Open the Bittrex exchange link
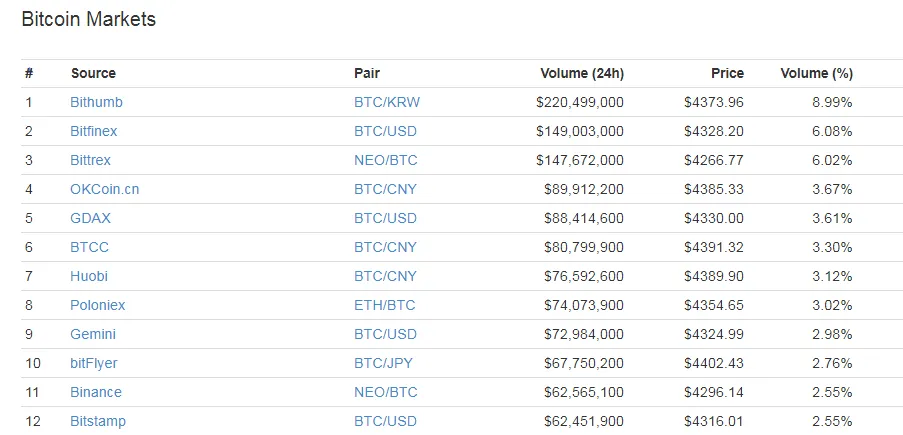Screen dimensions: 903x435 [x=90, y=160]
